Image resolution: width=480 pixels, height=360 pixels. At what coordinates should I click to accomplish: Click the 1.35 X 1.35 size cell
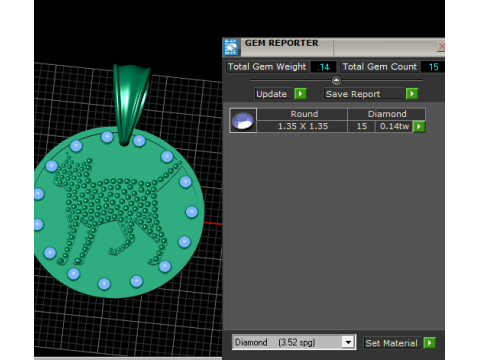tap(302, 126)
